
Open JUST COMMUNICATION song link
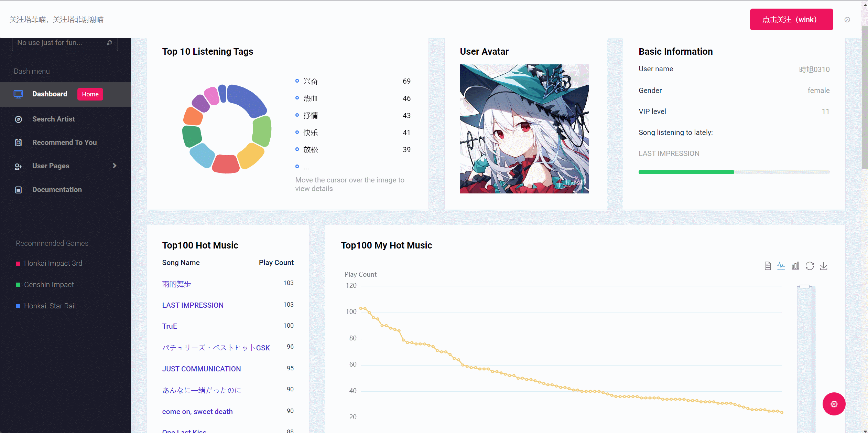(201, 369)
